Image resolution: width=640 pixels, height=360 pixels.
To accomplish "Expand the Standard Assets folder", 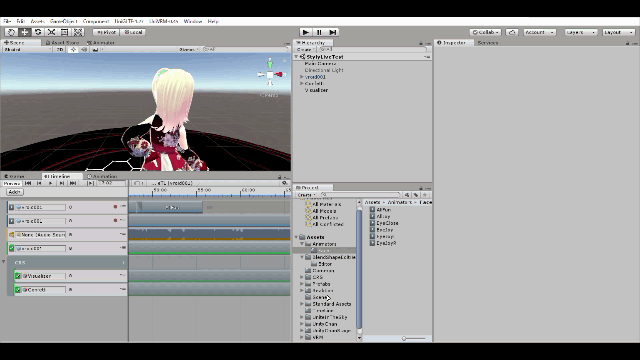I will (302, 304).
